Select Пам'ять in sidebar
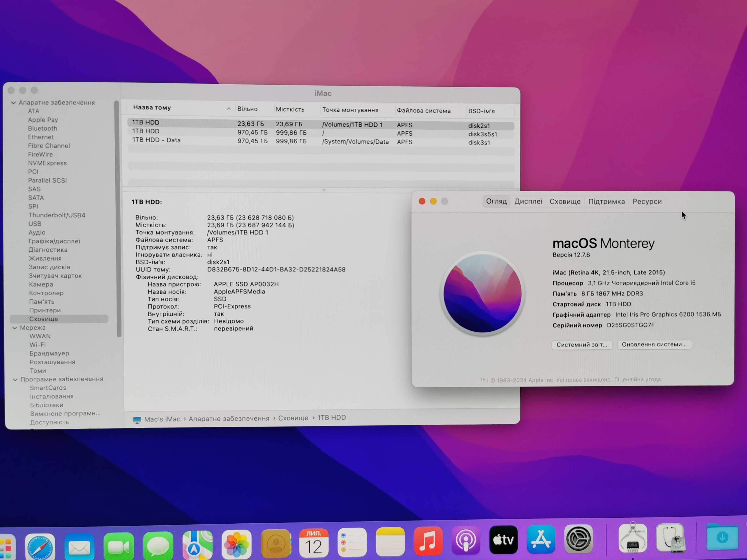 [x=42, y=302]
